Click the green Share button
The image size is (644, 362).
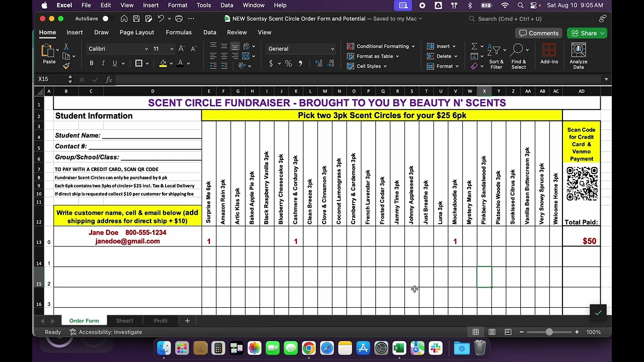[588, 33]
